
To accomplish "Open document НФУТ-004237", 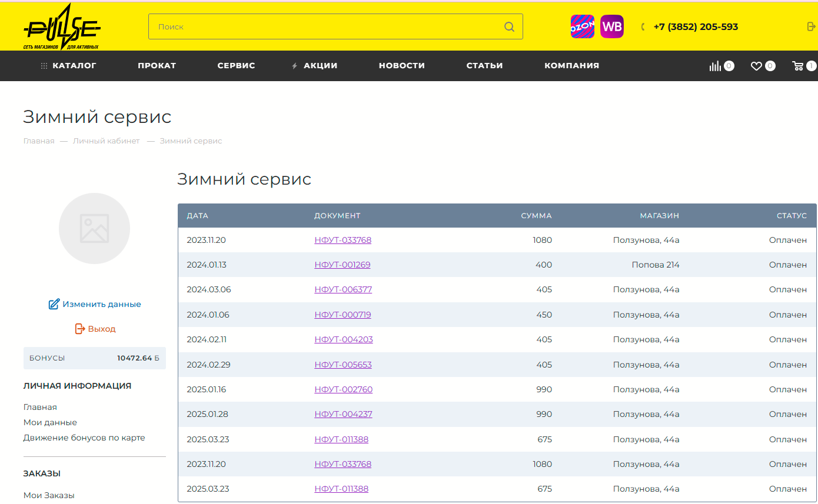I will pyautogui.click(x=343, y=415).
